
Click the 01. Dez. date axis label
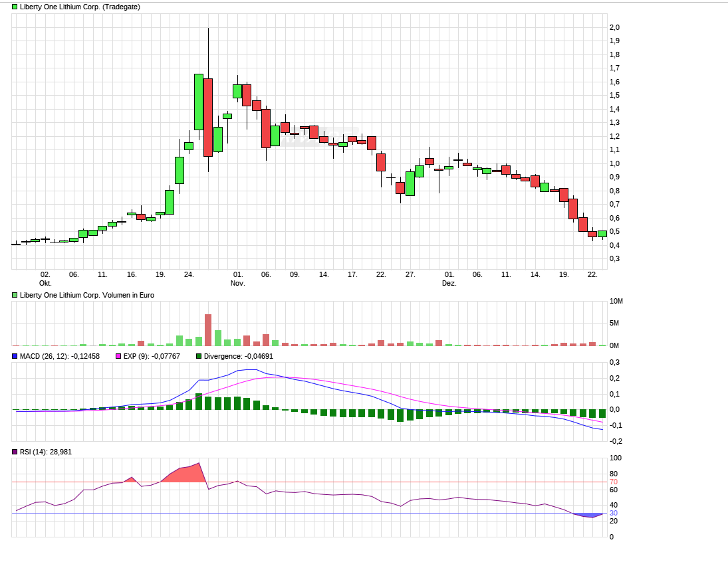pyautogui.click(x=449, y=278)
